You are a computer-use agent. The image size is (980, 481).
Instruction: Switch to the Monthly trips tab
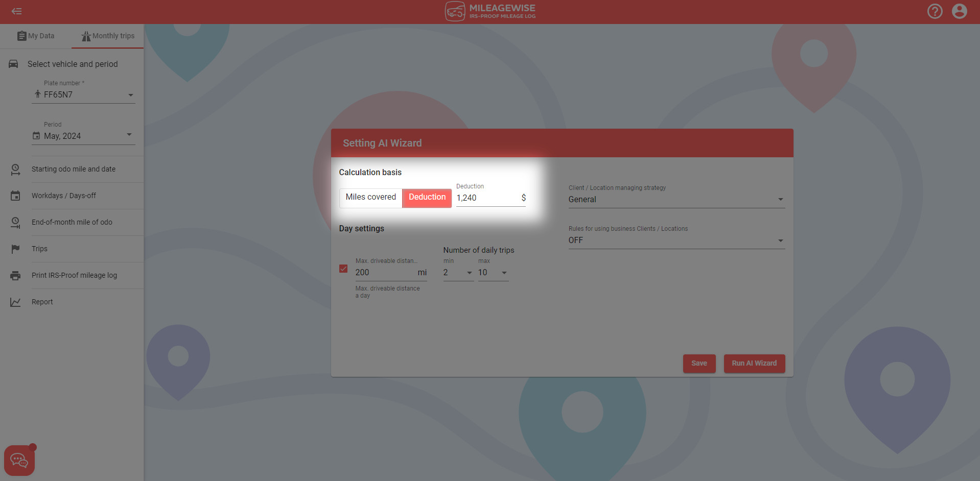(107, 36)
